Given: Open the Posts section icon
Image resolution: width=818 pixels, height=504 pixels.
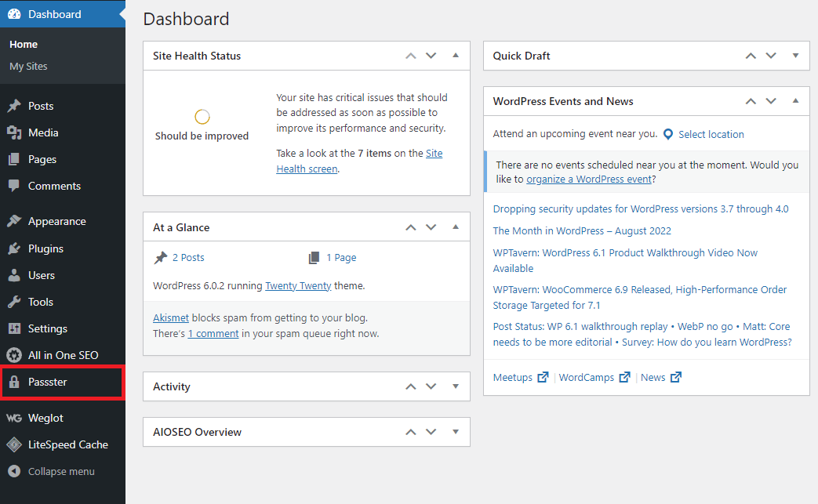Looking at the screenshot, I should [x=16, y=105].
